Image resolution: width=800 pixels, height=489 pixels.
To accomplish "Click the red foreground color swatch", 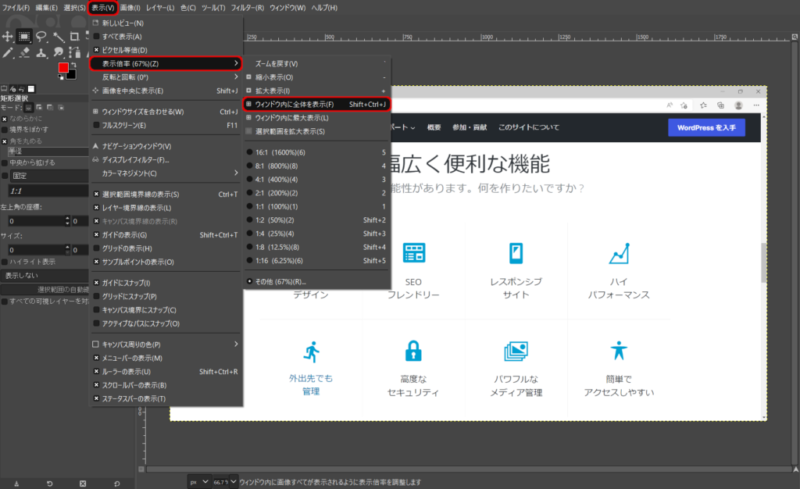I will [x=63, y=67].
